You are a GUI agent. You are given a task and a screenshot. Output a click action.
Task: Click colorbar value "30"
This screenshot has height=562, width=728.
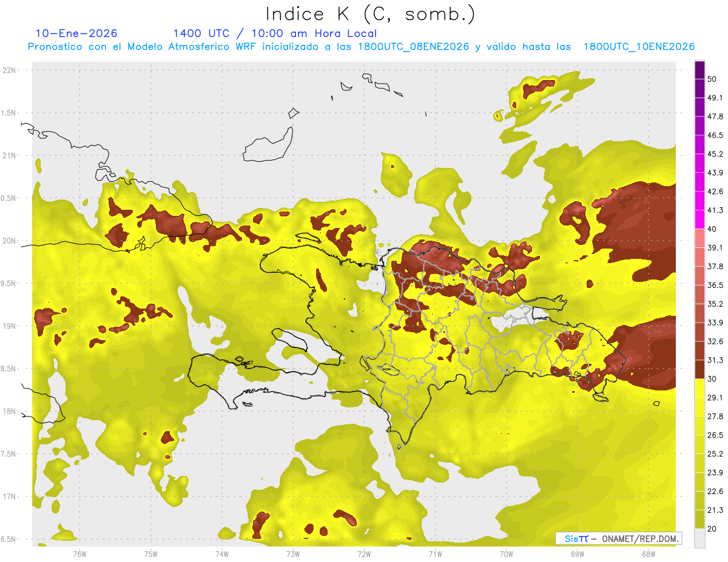713,379
